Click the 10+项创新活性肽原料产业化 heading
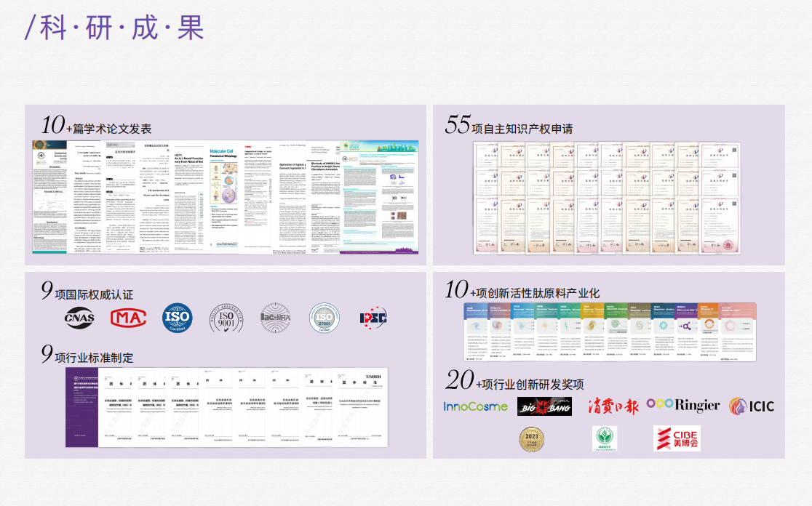This screenshot has height=506, width=812. 522,291
